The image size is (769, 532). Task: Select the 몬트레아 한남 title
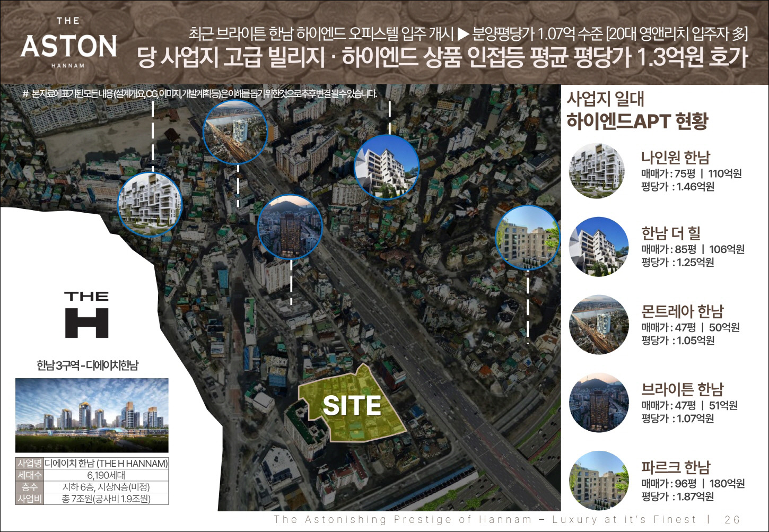tap(683, 311)
